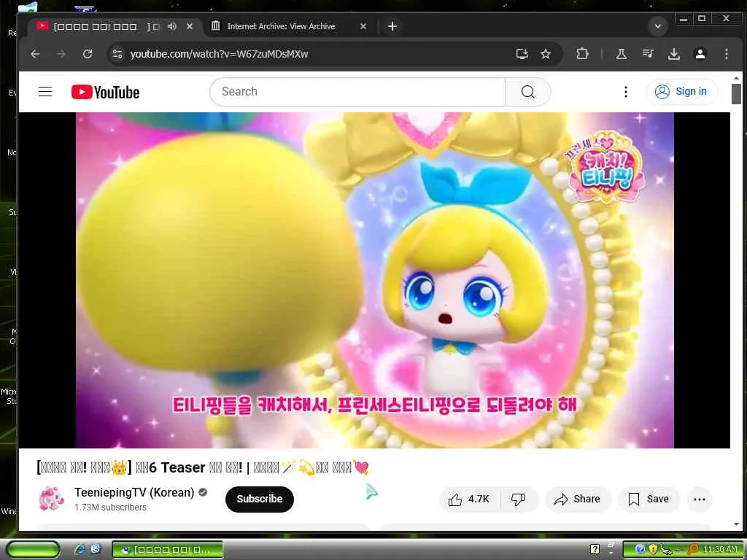Open the Extensions puzzle icon
This screenshot has width=747, height=560.
(582, 54)
